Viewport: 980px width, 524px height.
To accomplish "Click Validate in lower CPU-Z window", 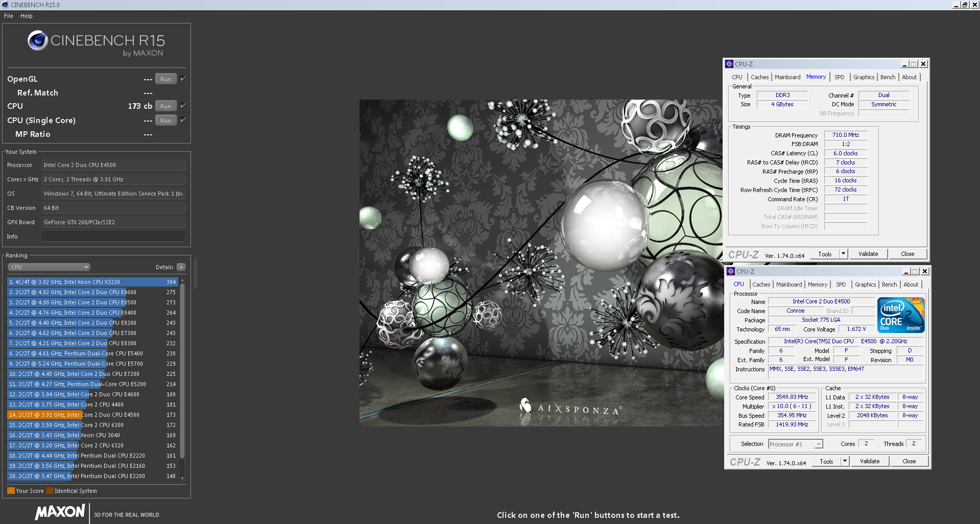I will (870, 461).
